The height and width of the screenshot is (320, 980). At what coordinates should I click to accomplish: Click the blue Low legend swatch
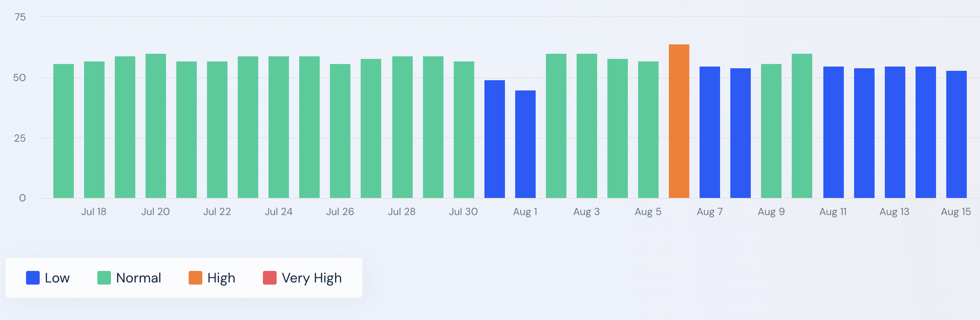(33, 278)
